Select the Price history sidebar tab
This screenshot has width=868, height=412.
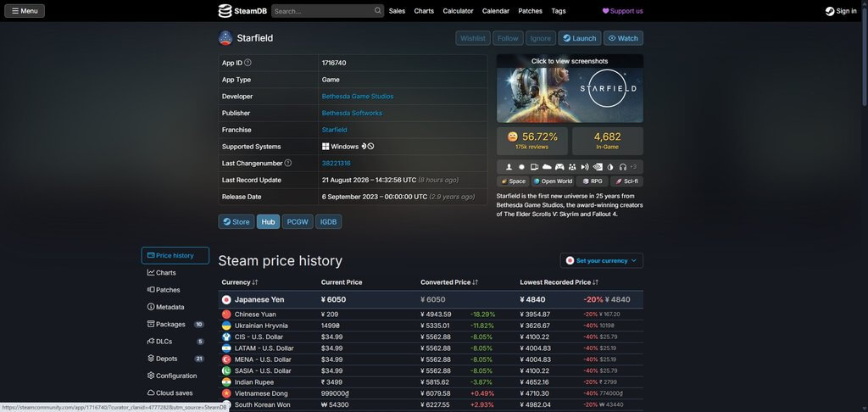point(175,255)
